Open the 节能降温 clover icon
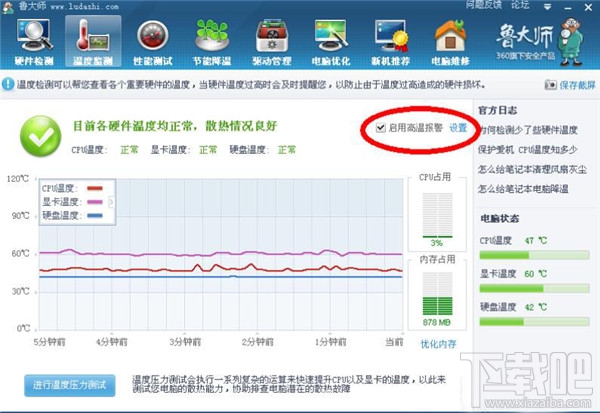 (x=212, y=35)
